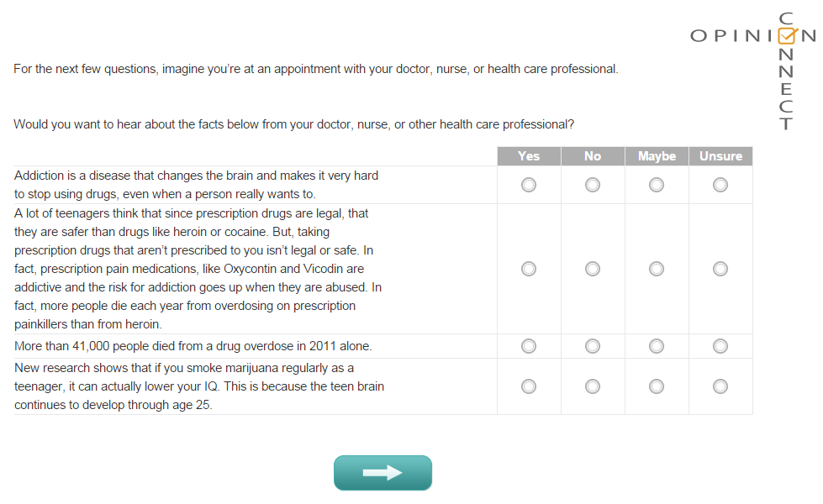Select Unsure for addiction is a disease

coord(720,185)
